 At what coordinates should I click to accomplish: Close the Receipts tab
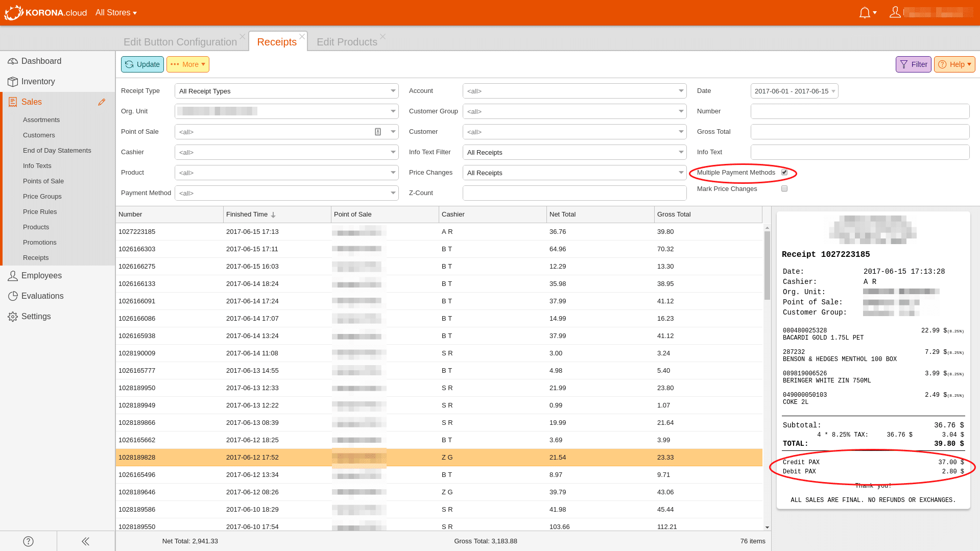(x=302, y=37)
